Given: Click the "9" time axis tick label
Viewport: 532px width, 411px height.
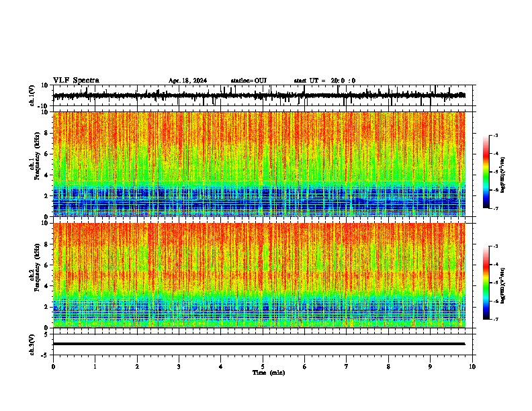Looking at the screenshot, I should point(430,367).
